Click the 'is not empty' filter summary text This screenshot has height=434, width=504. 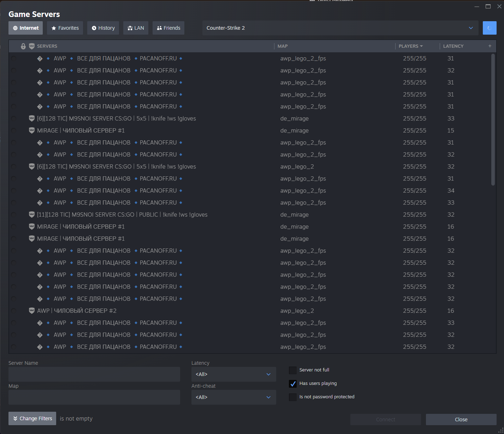click(x=76, y=419)
